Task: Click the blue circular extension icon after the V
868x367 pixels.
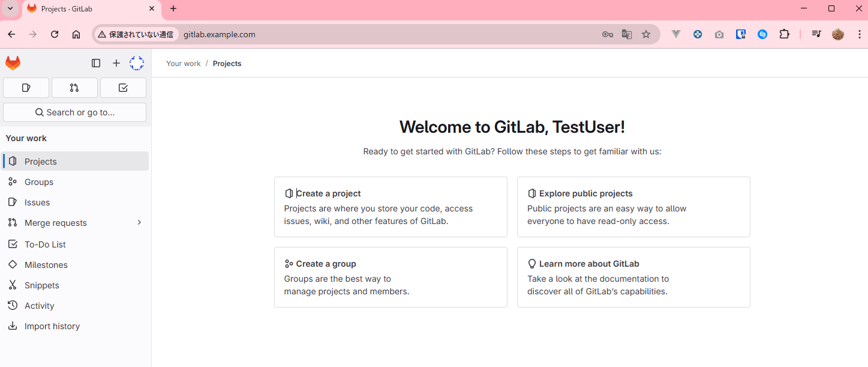Action: click(698, 34)
